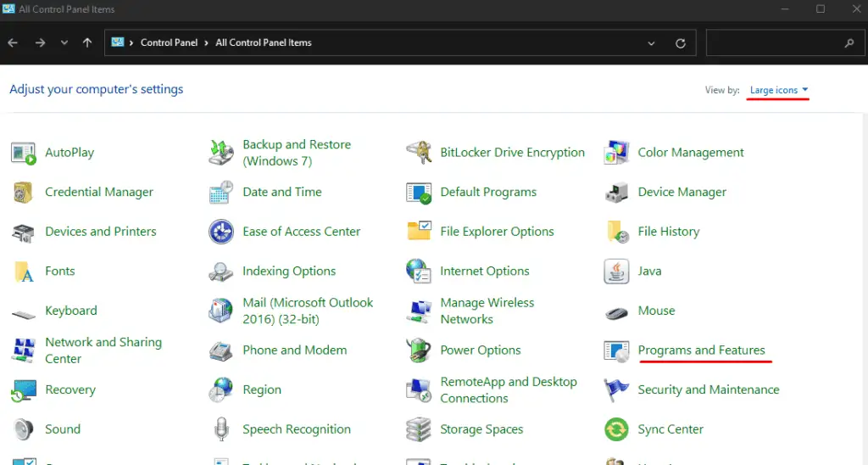Click the Credential Manager safe icon
The width and height of the screenshot is (868, 465).
[x=23, y=193]
